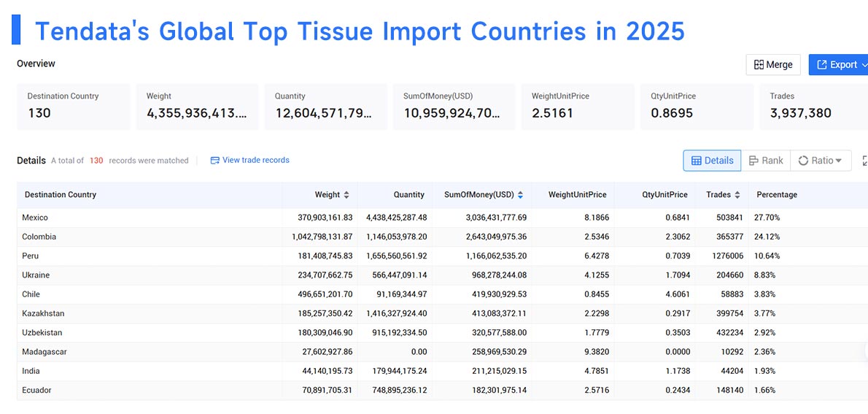Click Uzbekistan's WeightUnitPrice 1.7779
Image resolution: width=868 pixels, height=414 pixels.
click(x=596, y=332)
